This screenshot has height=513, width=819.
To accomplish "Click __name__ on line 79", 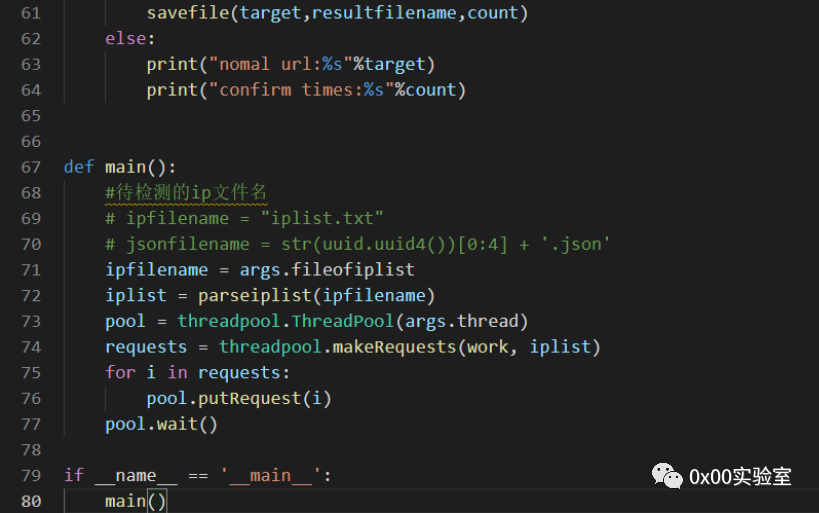I will [136, 476].
